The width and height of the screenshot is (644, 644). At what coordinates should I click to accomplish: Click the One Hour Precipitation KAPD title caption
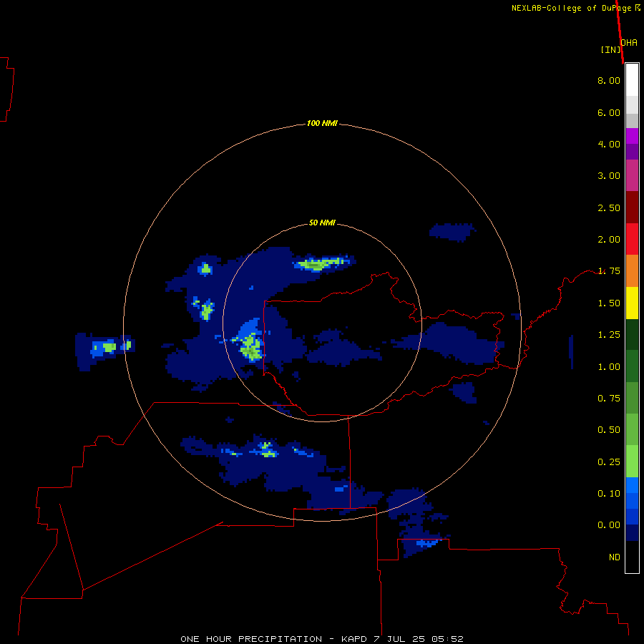tap(322, 639)
